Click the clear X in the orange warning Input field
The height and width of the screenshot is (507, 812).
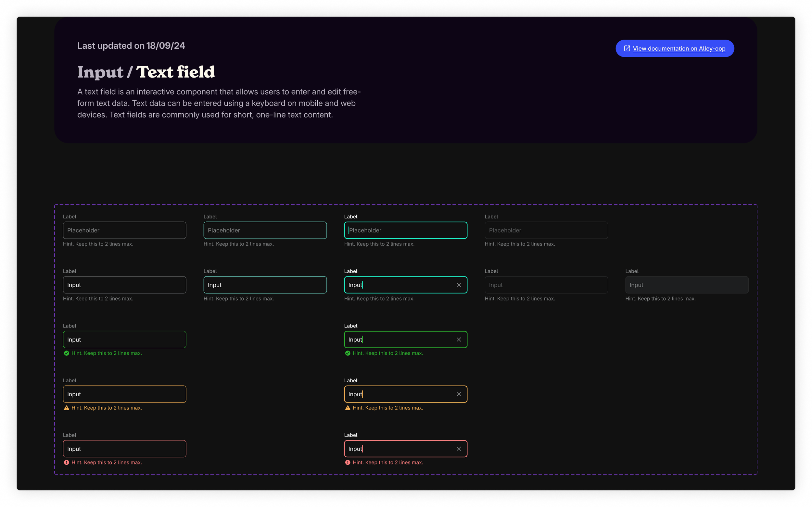[x=459, y=394]
